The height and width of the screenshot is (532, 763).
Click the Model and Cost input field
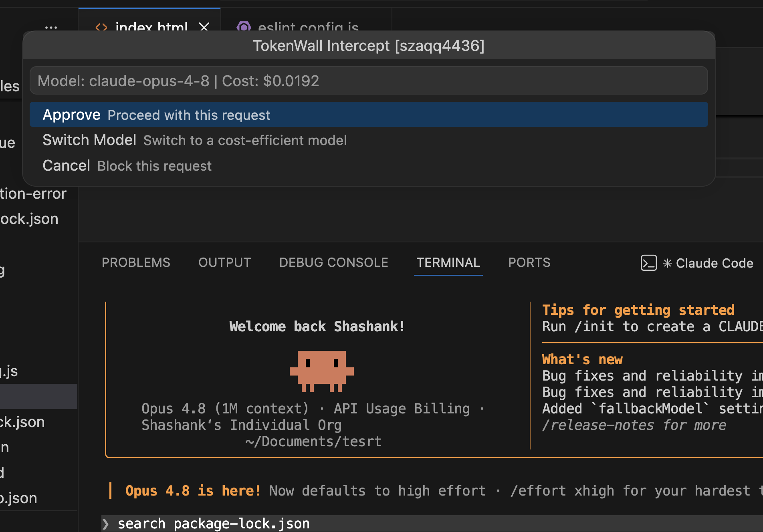(369, 81)
